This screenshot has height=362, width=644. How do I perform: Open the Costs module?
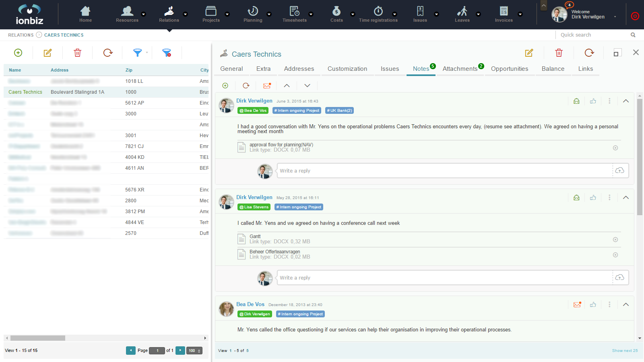click(336, 14)
